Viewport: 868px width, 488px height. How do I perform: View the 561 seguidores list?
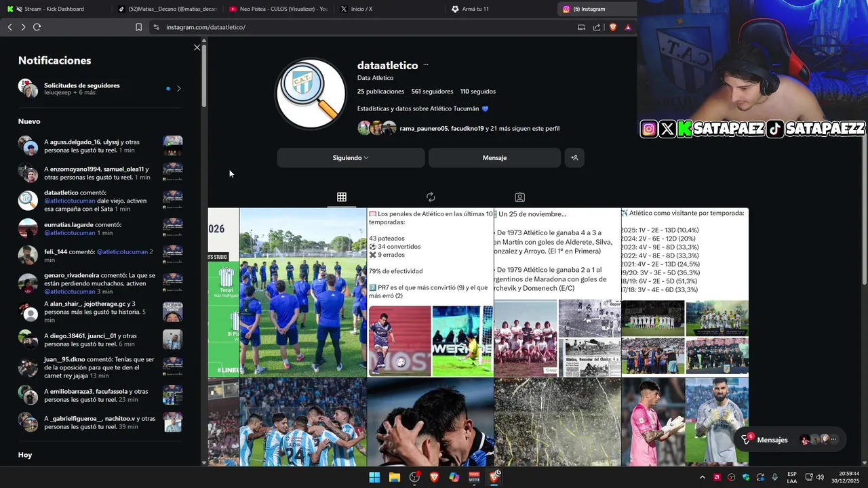tap(432, 91)
